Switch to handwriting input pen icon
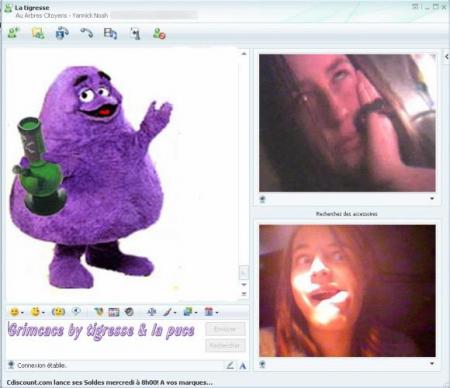This screenshot has width=450, height=388. (230, 366)
